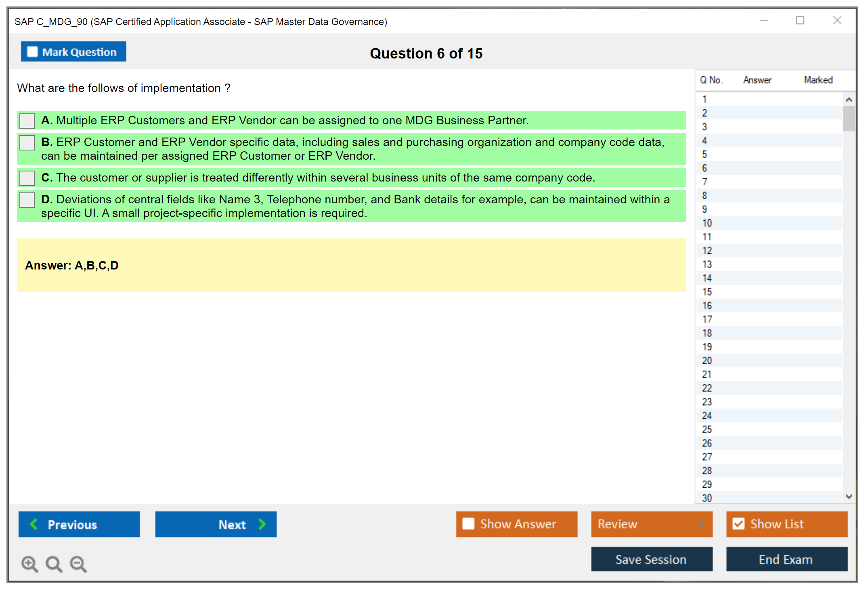Select option D answer checkbox
This screenshot has height=593, width=868.
tap(27, 200)
